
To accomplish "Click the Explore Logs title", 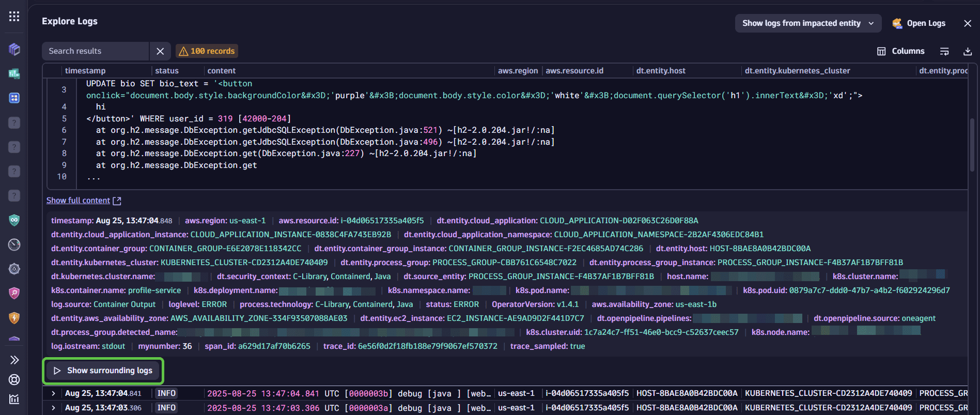I will tap(70, 21).
